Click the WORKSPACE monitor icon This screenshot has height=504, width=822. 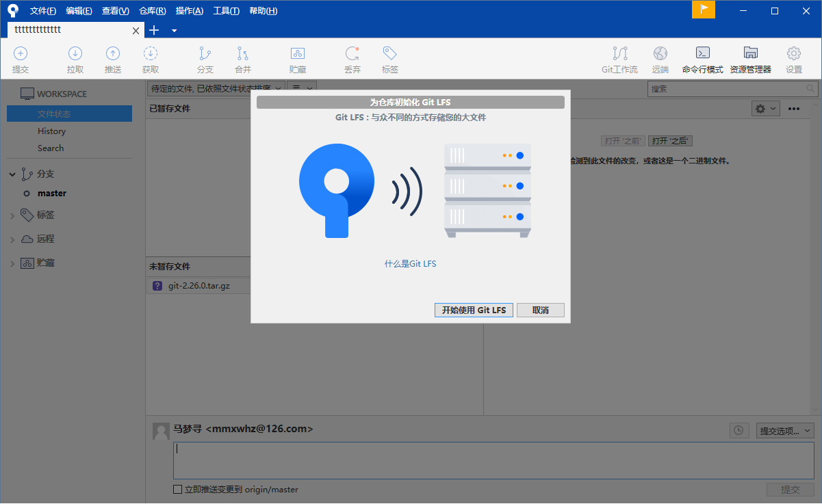(x=27, y=94)
